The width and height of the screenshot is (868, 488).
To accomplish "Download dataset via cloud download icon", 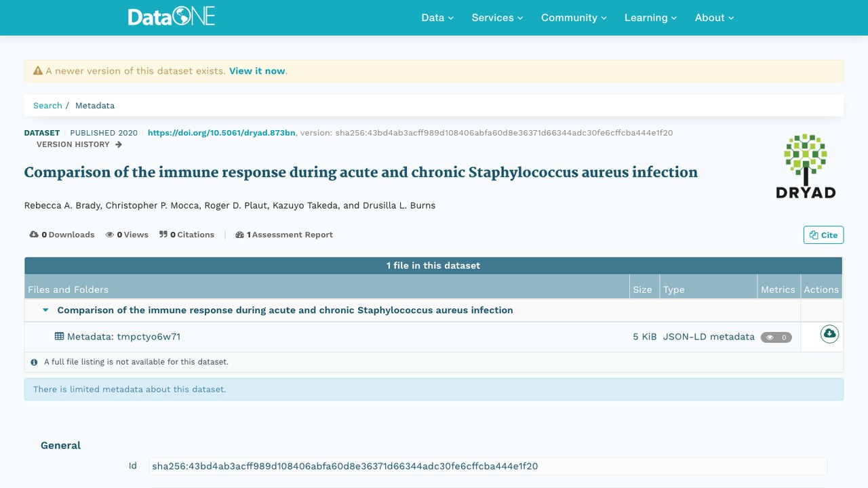I will pos(829,333).
